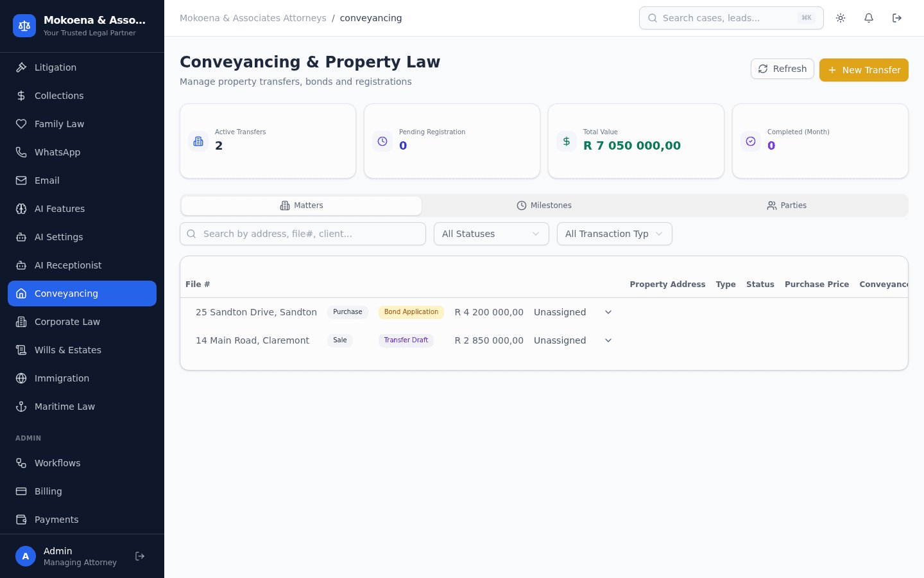Click the New Transfer button
This screenshot has width=924, height=578.
[x=864, y=70]
